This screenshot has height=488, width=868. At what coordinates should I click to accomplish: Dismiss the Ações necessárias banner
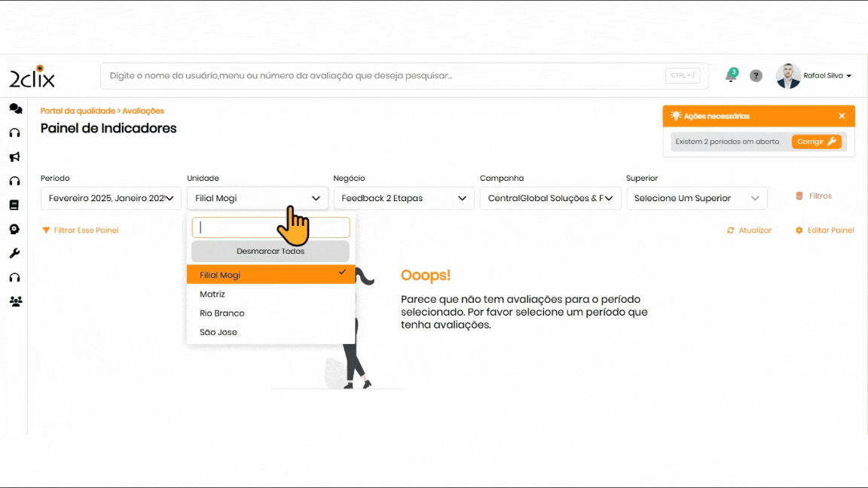point(842,116)
